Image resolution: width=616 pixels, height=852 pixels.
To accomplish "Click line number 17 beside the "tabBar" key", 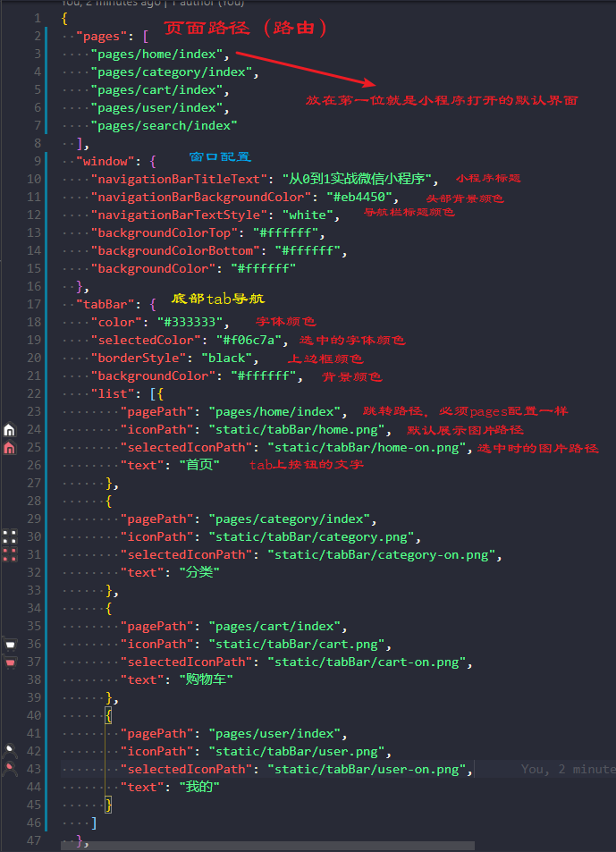I will click(x=34, y=304).
